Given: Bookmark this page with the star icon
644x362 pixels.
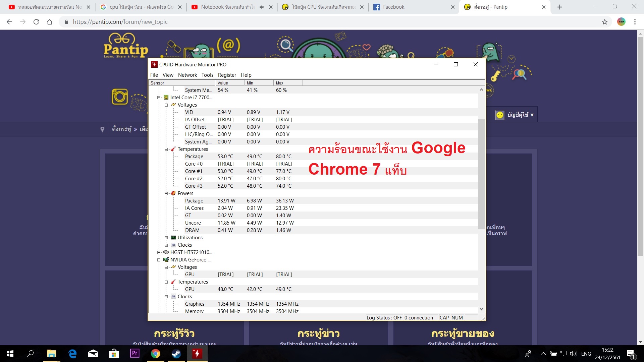Looking at the screenshot, I should coord(604,22).
